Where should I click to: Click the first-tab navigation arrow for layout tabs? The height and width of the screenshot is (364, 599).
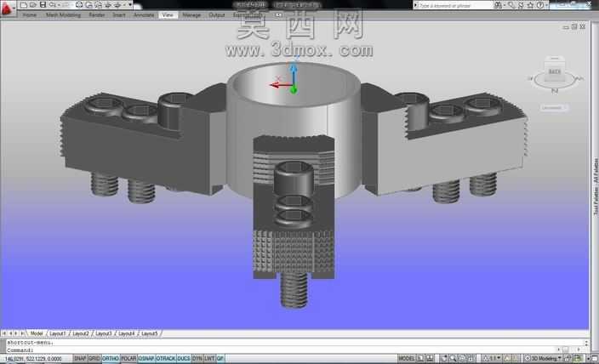coord(3,333)
